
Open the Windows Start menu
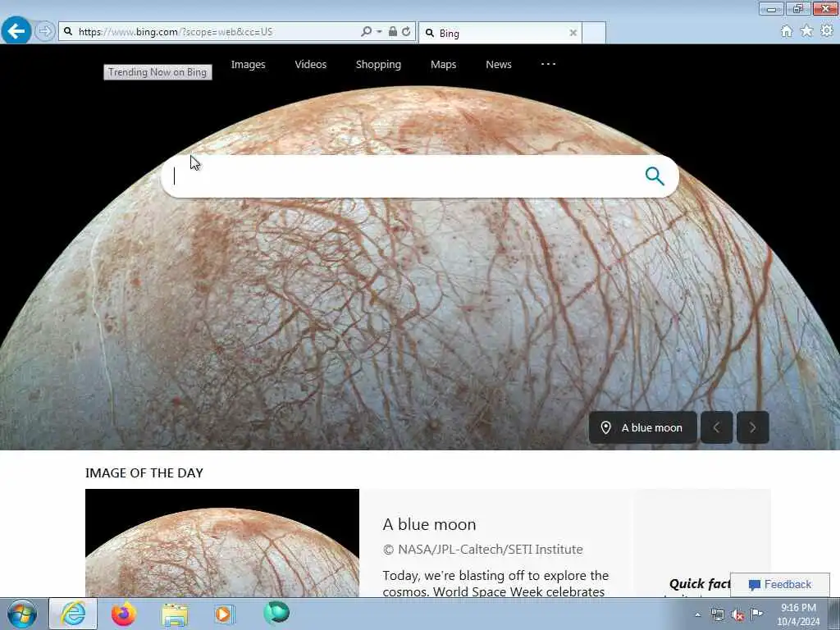pos(22,614)
